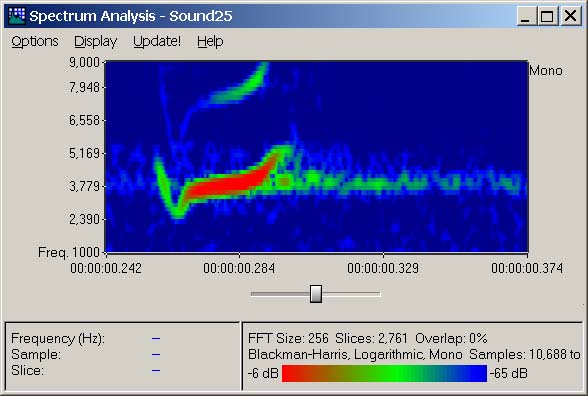Click the slider track left of the handle
This screenshot has width=588, height=396.
click(x=280, y=294)
